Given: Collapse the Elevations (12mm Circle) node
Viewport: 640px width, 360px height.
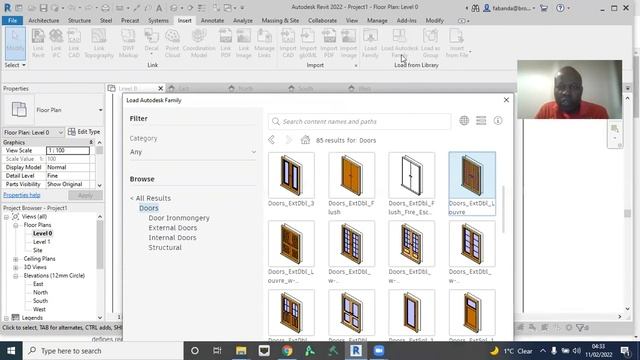Looking at the screenshot, I should (16, 276).
